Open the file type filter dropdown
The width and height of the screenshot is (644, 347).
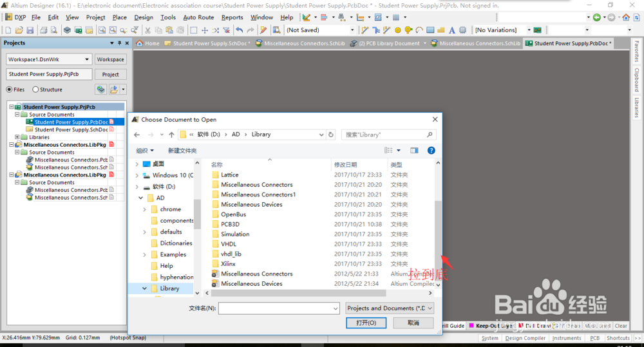coord(430,308)
